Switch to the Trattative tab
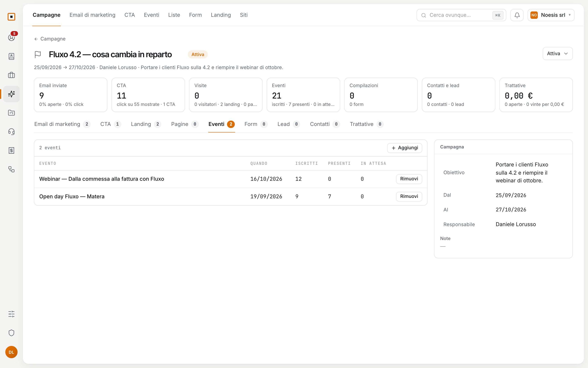 (366, 124)
